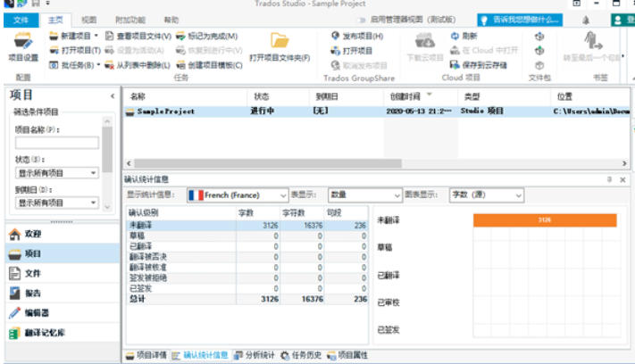Open the 编辑器 (Editor) view in sidebar

click(38, 313)
